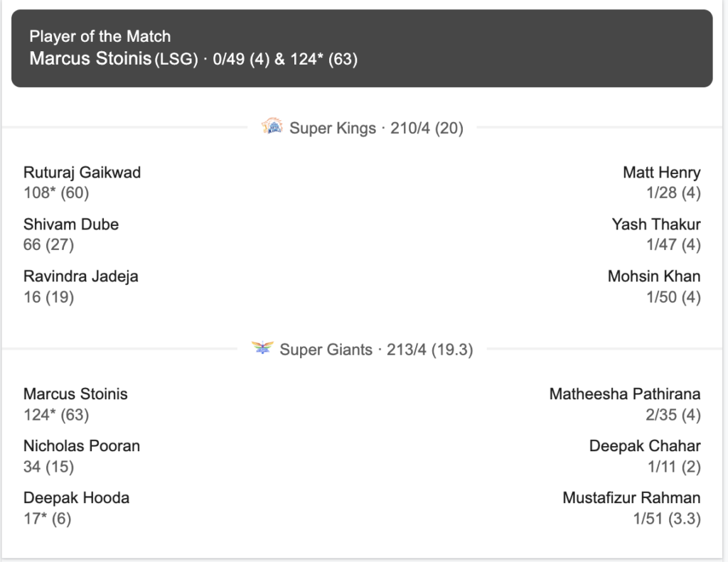The height and width of the screenshot is (562, 728).
Task: Select Nicholas Pooran's name
Action: [82, 446]
